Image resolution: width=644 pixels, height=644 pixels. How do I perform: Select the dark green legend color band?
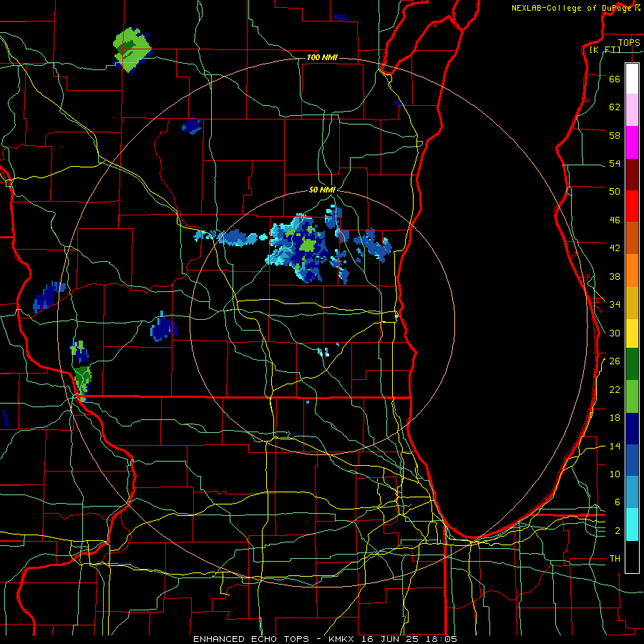pos(632,364)
